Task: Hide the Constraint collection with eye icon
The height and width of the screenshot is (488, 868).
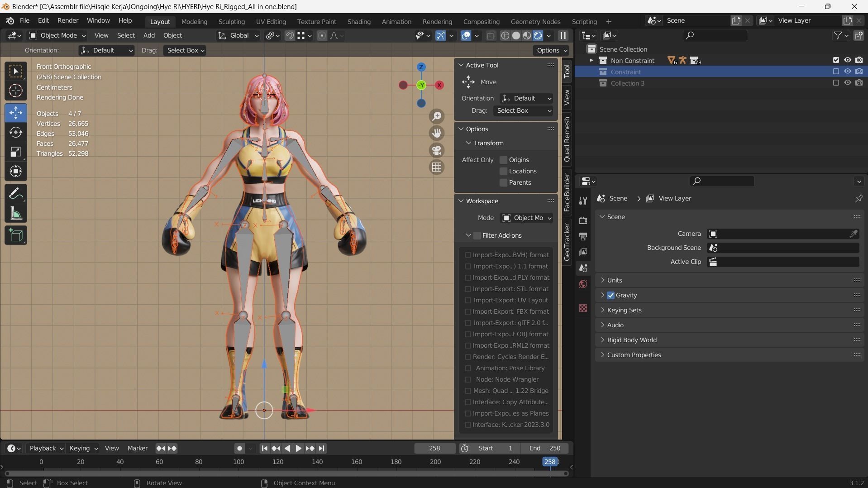Action: (x=848, y=72)
